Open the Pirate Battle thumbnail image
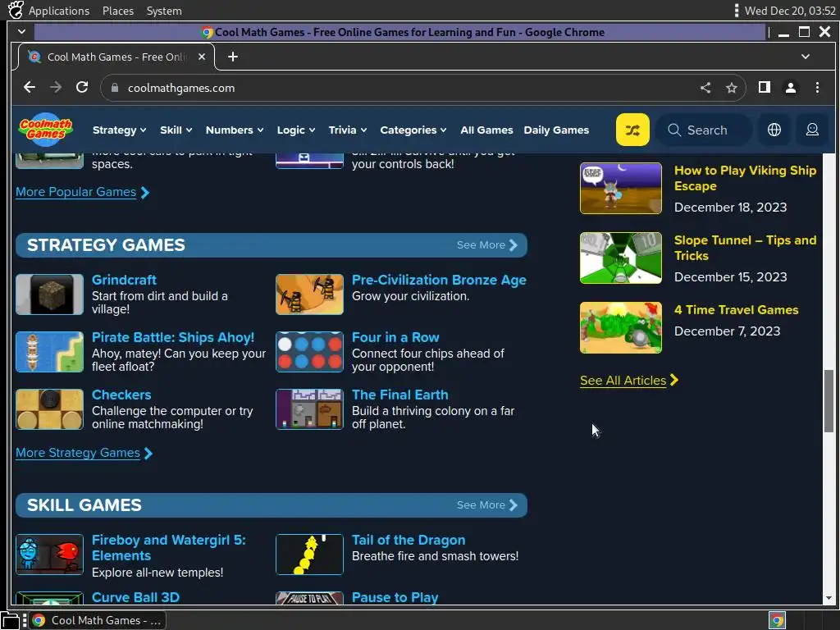840x630 pixels. (x=49, y=351)
